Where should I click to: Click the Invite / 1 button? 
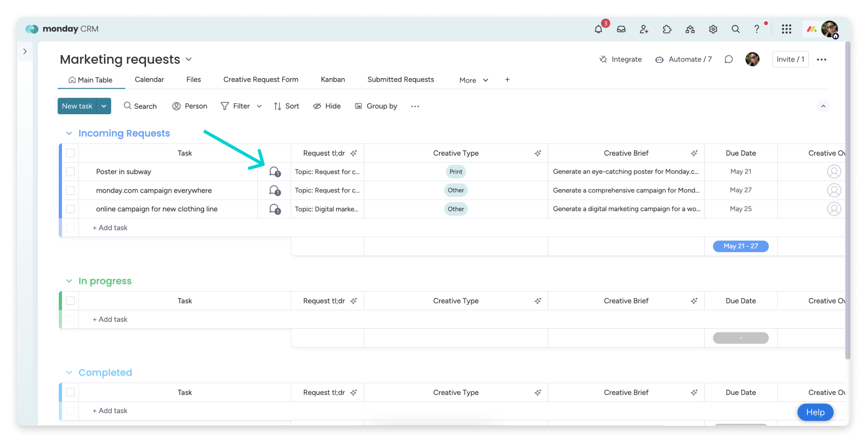point(790,59)
